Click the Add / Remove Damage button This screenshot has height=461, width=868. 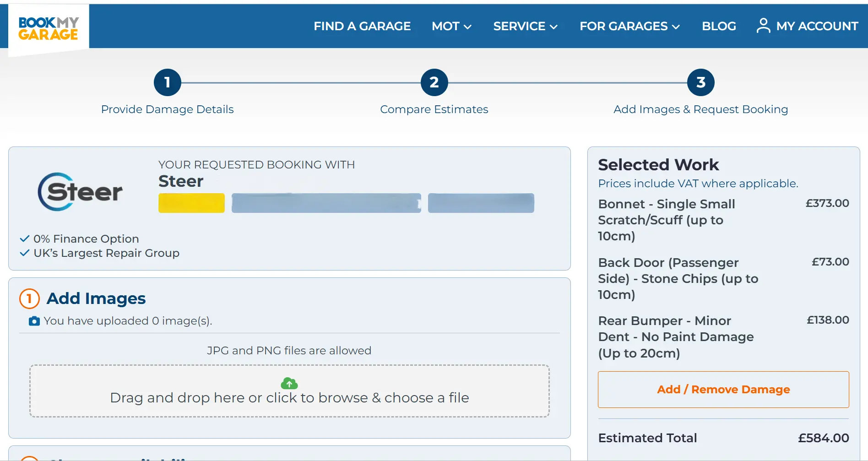[723, 389]
